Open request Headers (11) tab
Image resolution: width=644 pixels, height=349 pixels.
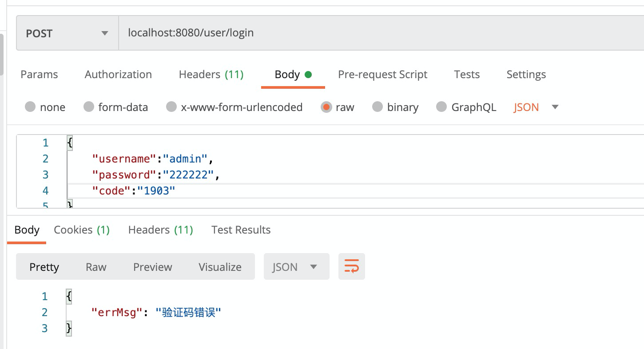tap(211, 74)
